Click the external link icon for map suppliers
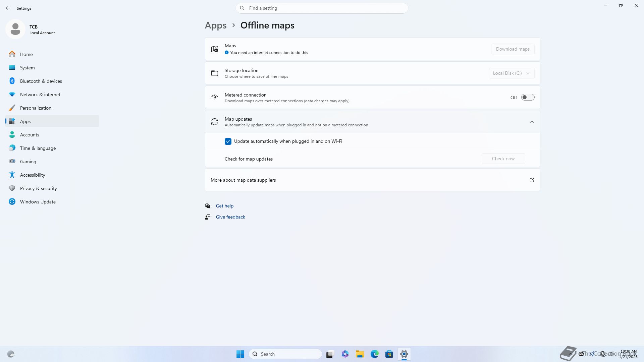The image size is (644, 362). pos(532,180)
